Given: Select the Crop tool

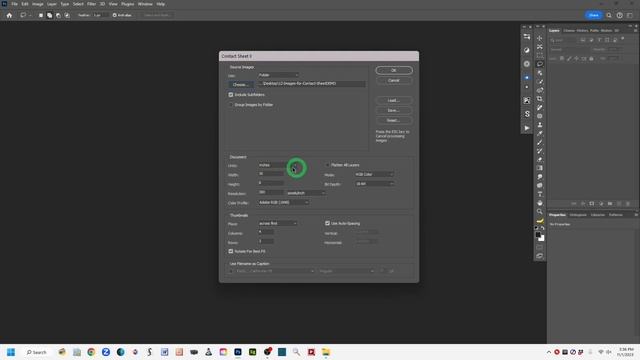Looking at the screenshot, I should pos(540,99).
